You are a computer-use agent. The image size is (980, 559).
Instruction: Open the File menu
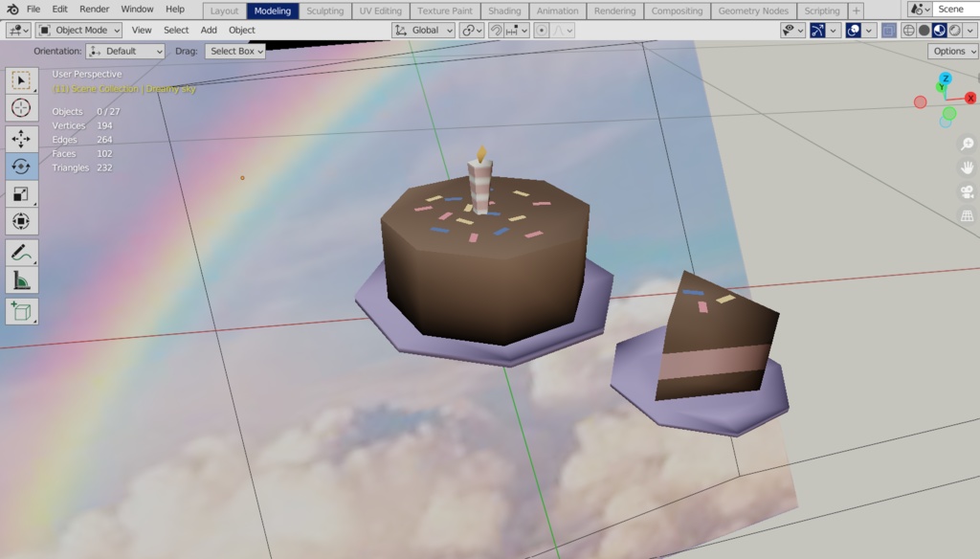pyautogui.click(x=33, y=10)
